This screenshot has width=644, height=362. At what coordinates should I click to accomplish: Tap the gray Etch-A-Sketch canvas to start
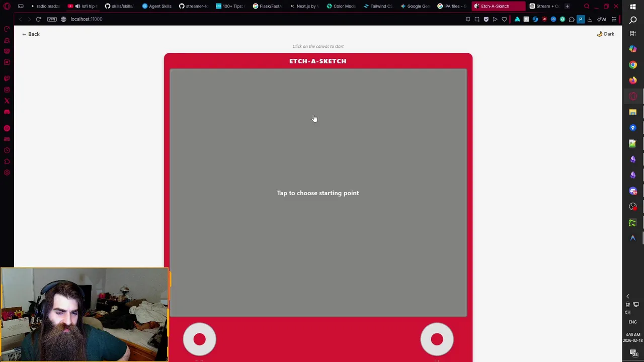coord(318,193)
